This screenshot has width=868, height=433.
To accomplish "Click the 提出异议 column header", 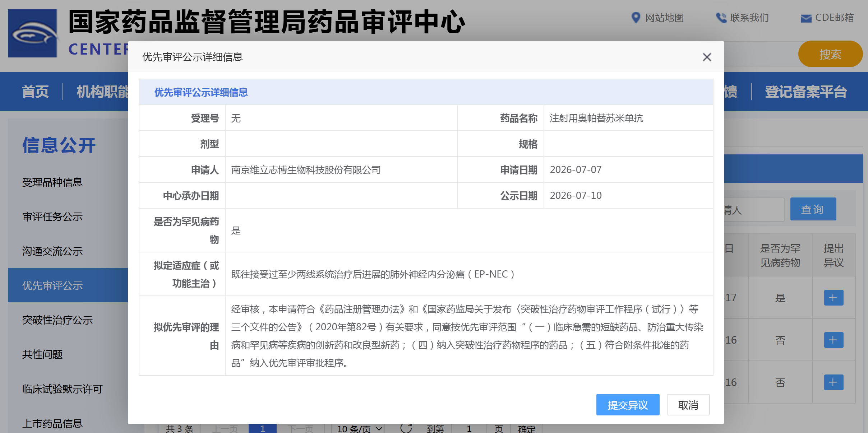I will point(834,255).
